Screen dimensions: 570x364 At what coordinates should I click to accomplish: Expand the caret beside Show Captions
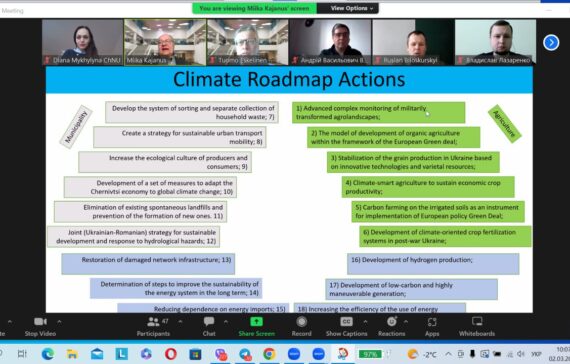[x=365, y=321]
